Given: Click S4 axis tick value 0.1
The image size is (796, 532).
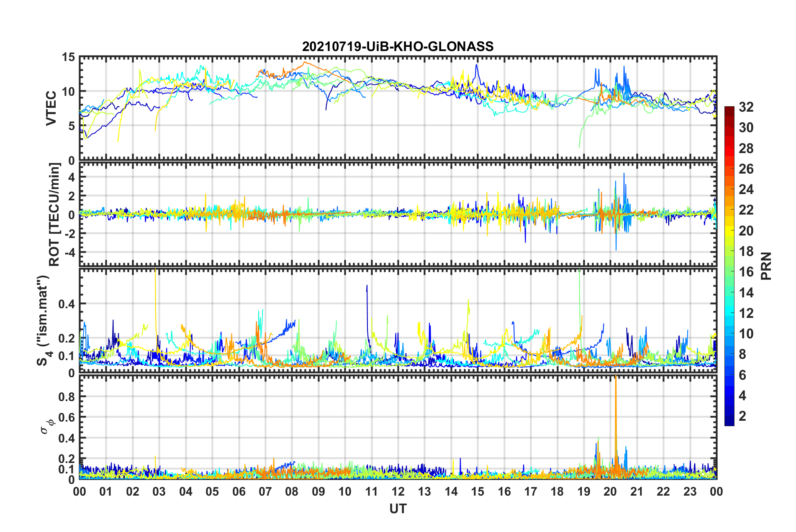Looking at the screenshot, I should [x=67, y=356].
